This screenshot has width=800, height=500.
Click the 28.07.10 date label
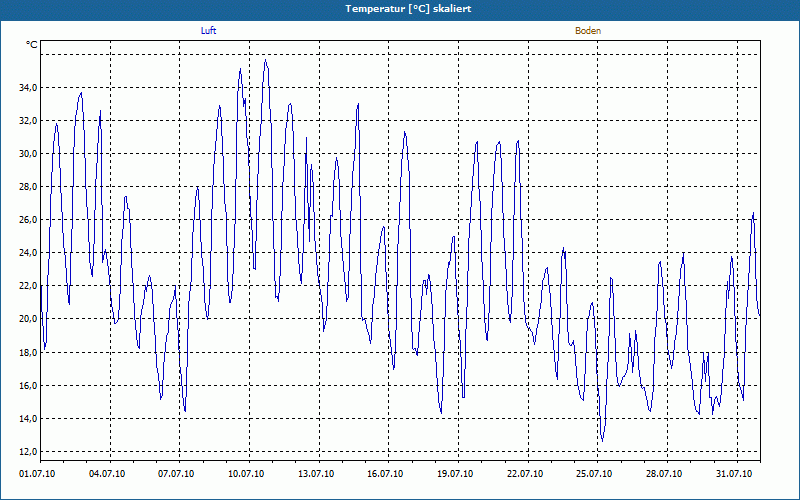[664, 474]
